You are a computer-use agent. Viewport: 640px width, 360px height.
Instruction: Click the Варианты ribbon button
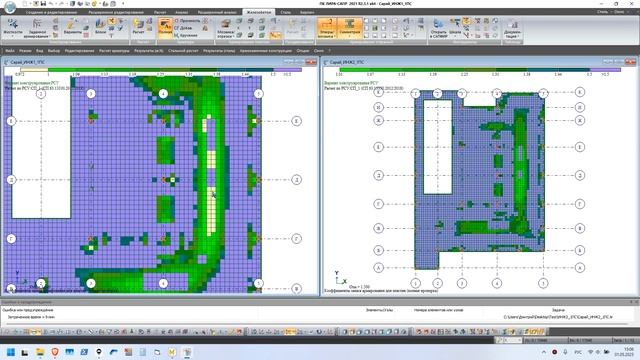73,27
